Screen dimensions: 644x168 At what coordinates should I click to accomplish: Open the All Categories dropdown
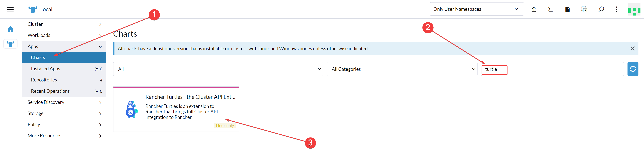(x=402, y=69)
